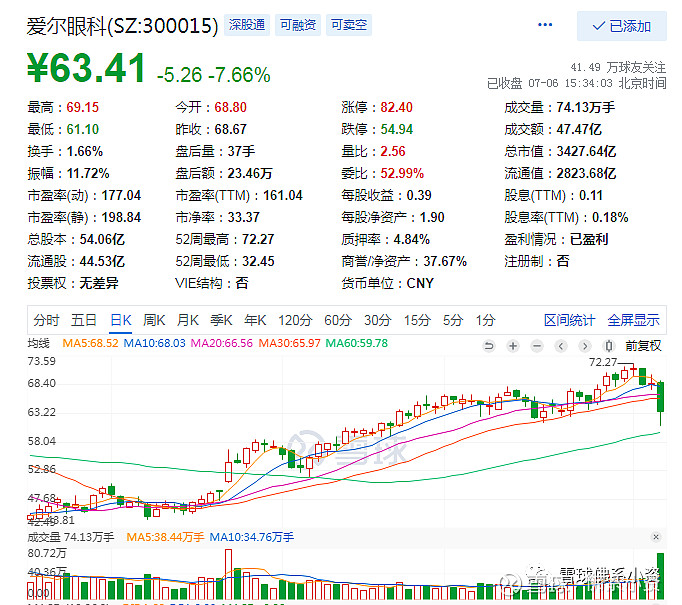The width and height of the screenshot is (682, 605).
Task: Click the 可融资 tag
Action: (x=298, y=25)
